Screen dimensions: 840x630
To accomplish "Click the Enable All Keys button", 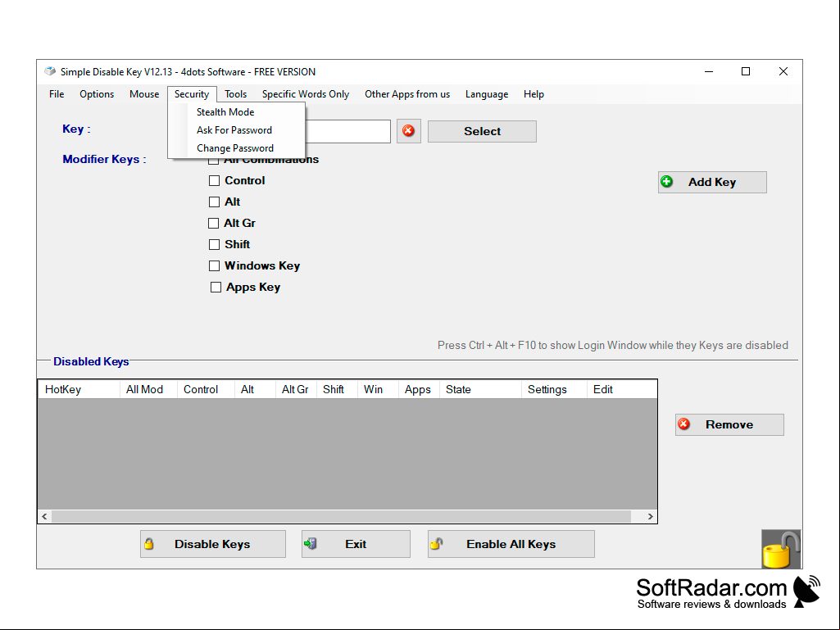I will click(511, 544).
